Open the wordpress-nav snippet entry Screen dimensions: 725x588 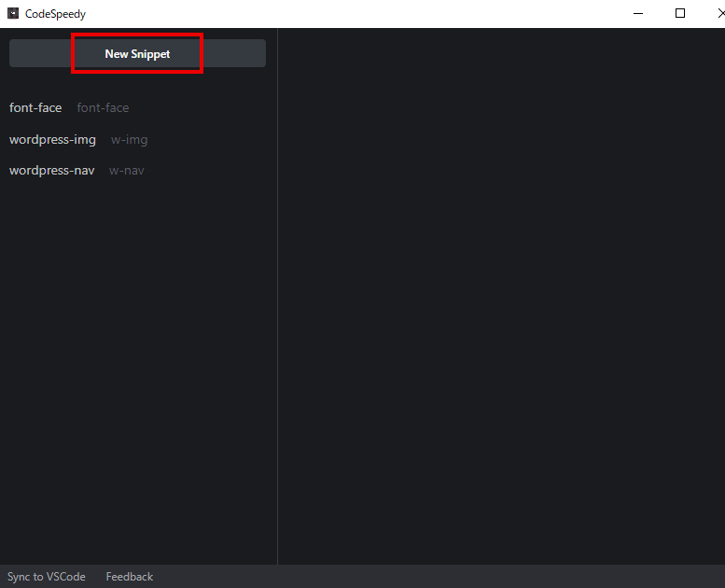coord(51,171)
